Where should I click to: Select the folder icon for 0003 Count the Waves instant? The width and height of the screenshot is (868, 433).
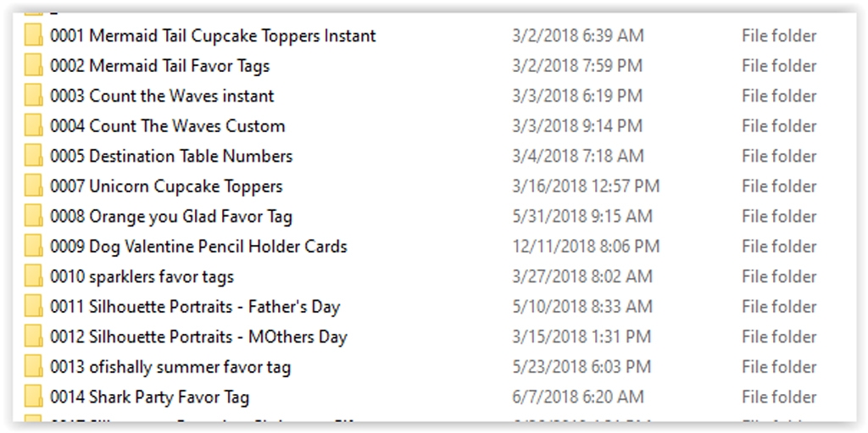34,96
